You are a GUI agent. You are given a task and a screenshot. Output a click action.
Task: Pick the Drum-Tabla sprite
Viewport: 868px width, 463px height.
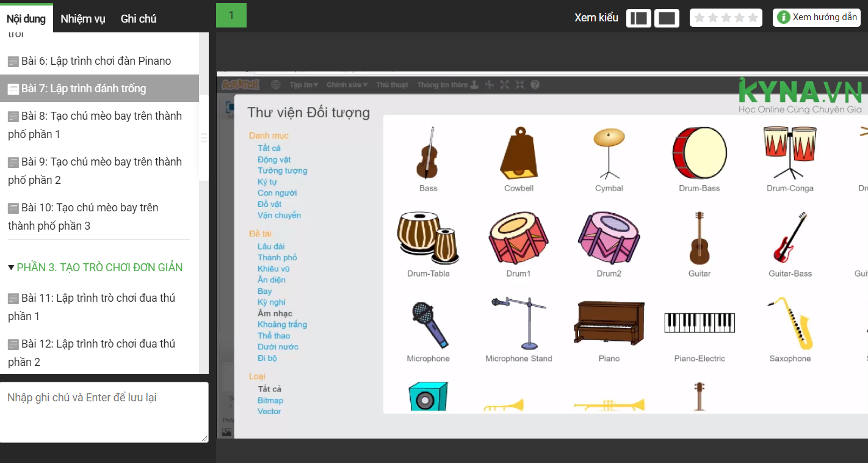pyautogui.click(x=428, y=239)
